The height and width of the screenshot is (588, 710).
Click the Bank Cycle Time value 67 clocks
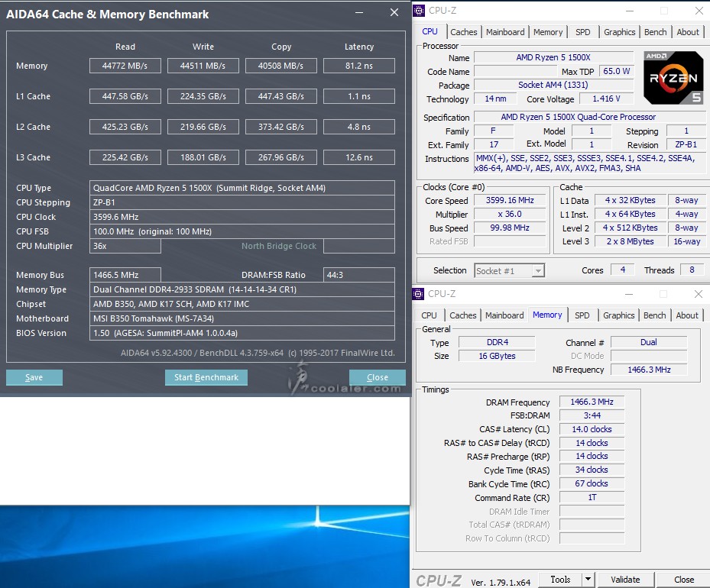click(x=592, y=483)
